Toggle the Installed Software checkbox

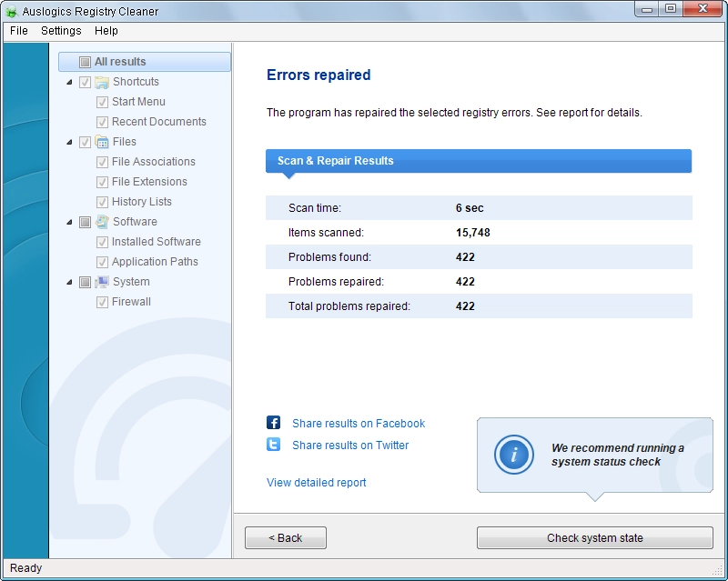(102, 242)
